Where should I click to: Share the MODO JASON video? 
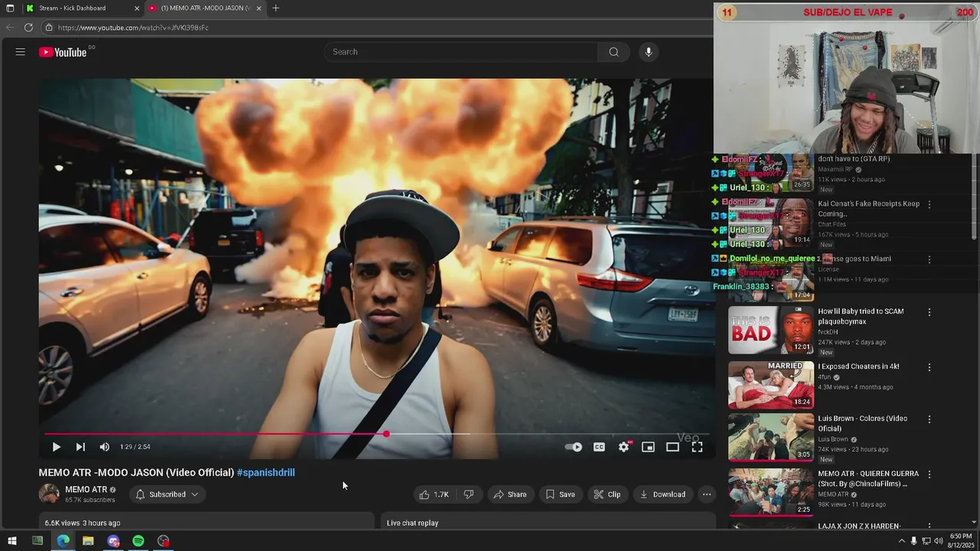[x=510, y=494]
